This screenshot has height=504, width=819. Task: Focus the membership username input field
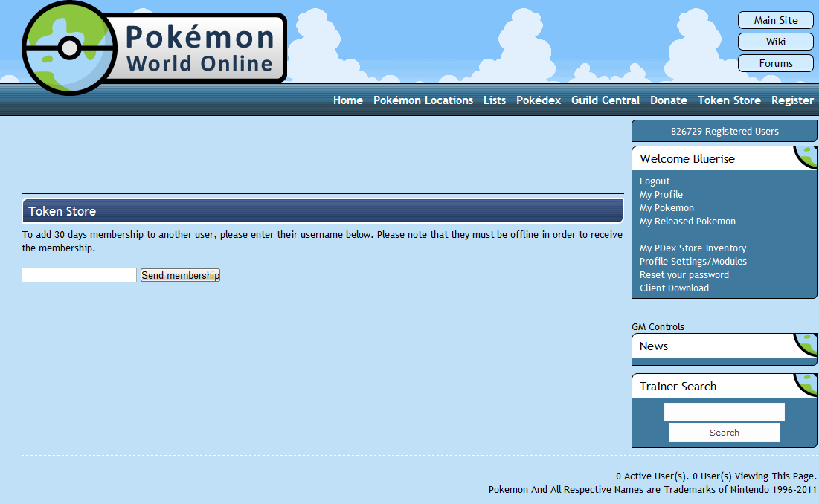tap(79, 275)
